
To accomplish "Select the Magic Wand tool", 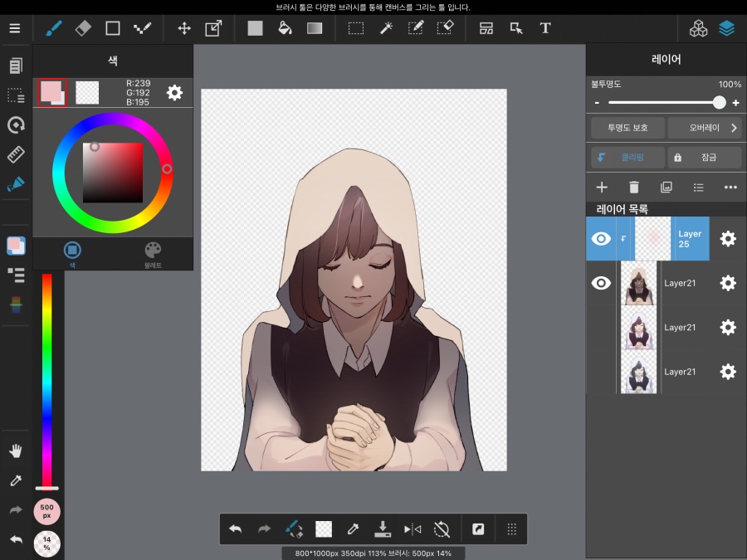I will coord(386,27).
